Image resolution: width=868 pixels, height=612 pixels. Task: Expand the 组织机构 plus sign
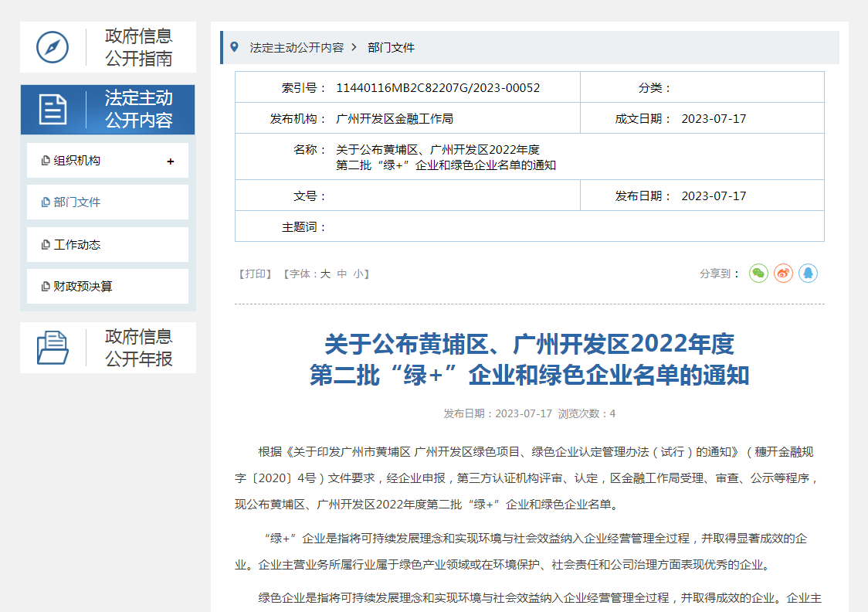pyautogui.click(x=171, y=161)
